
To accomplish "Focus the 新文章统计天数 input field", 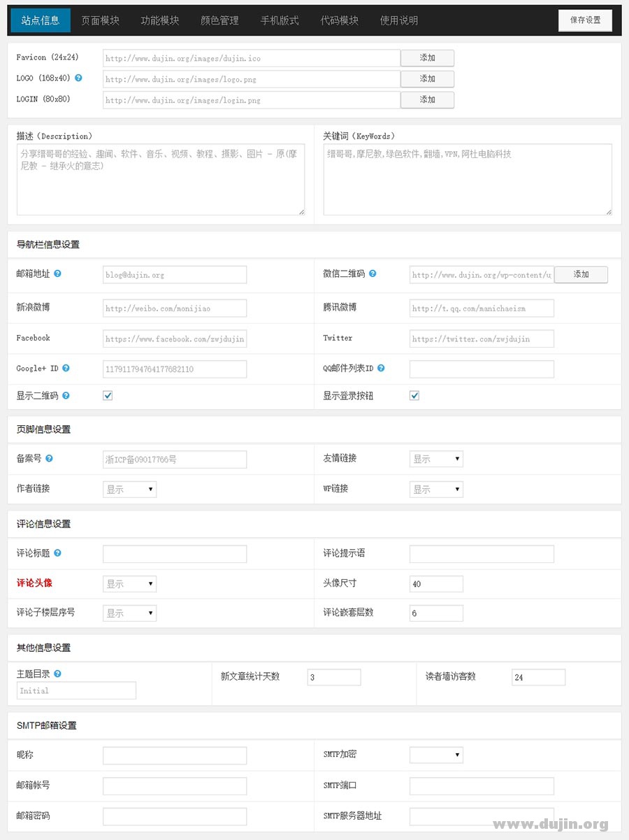I will [334, 677].
